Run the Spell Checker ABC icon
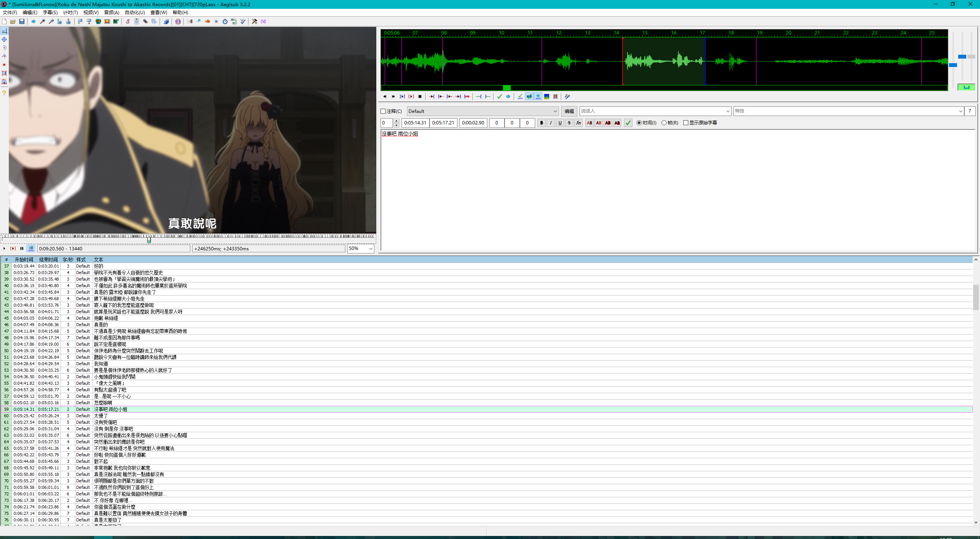This screenshot has height=539, width=980. (x=243, y=21)
